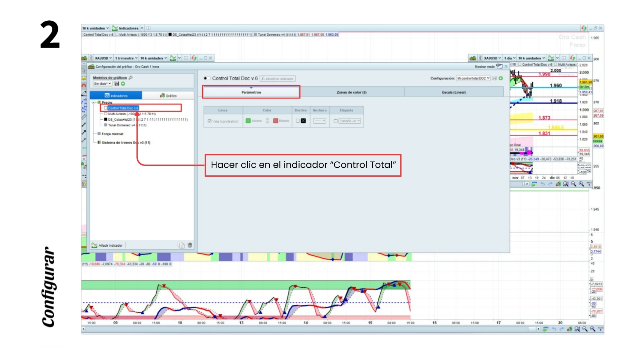Copy indicator with duplicate icon at panel bottom

click(x=181, y=245)
